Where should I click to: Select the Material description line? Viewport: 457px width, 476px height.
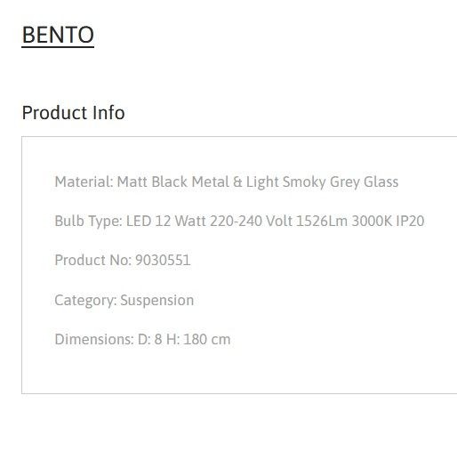[227, 182]
